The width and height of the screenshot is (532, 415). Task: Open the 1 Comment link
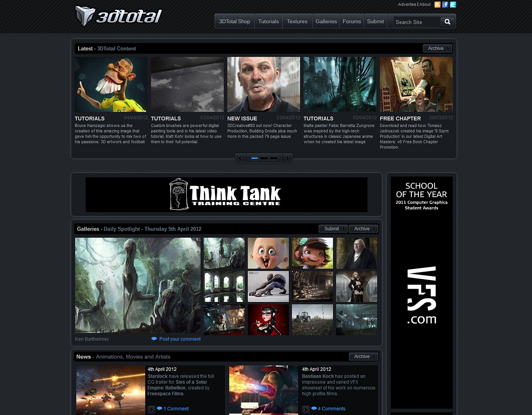point(176,409)
